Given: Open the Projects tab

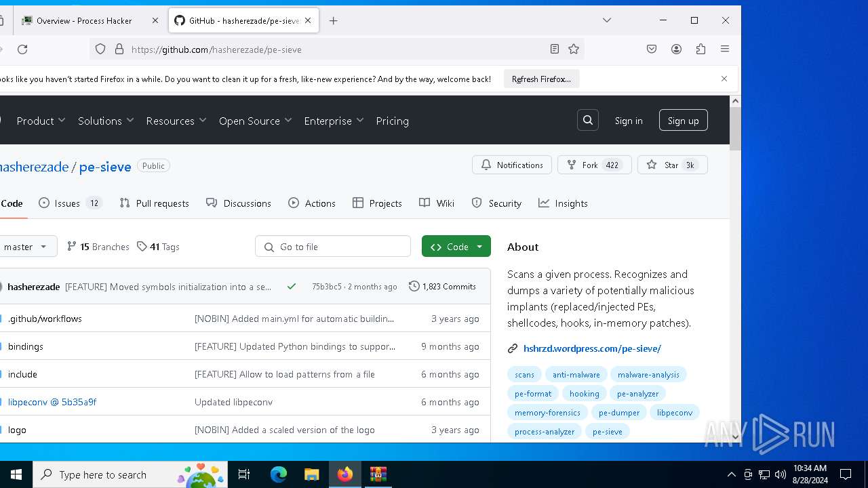Looking at the screenshot, I should [377, 203].
